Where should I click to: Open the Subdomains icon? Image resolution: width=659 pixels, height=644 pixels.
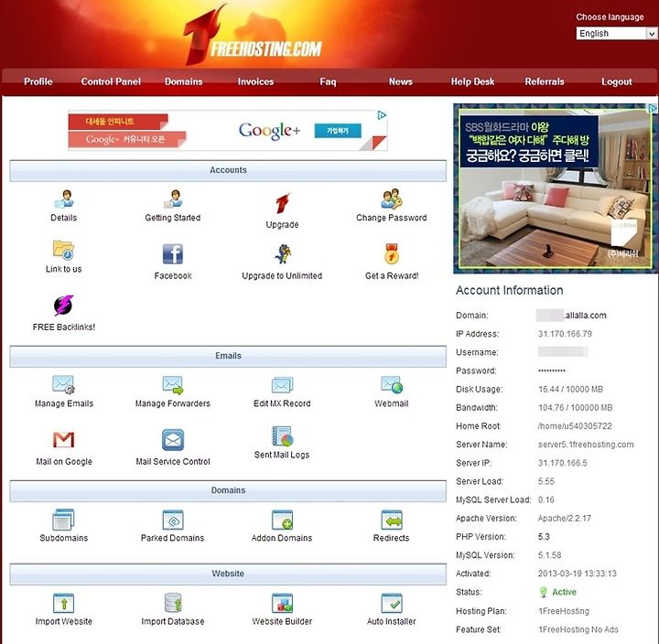tap(63, 520)
